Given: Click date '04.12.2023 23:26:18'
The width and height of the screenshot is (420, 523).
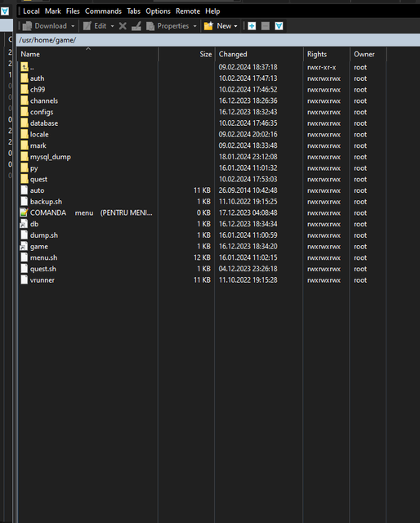Looking at the screenshot, I should (x=248, y=269).
